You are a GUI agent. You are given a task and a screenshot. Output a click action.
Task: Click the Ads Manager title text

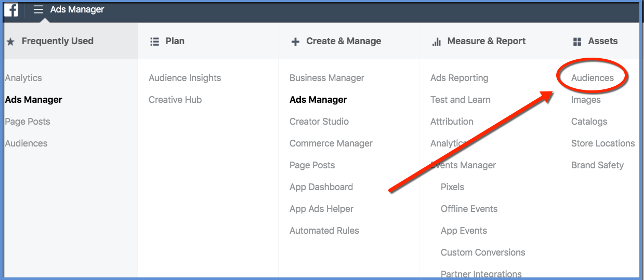pyautogui.click(x=77, y=9)
